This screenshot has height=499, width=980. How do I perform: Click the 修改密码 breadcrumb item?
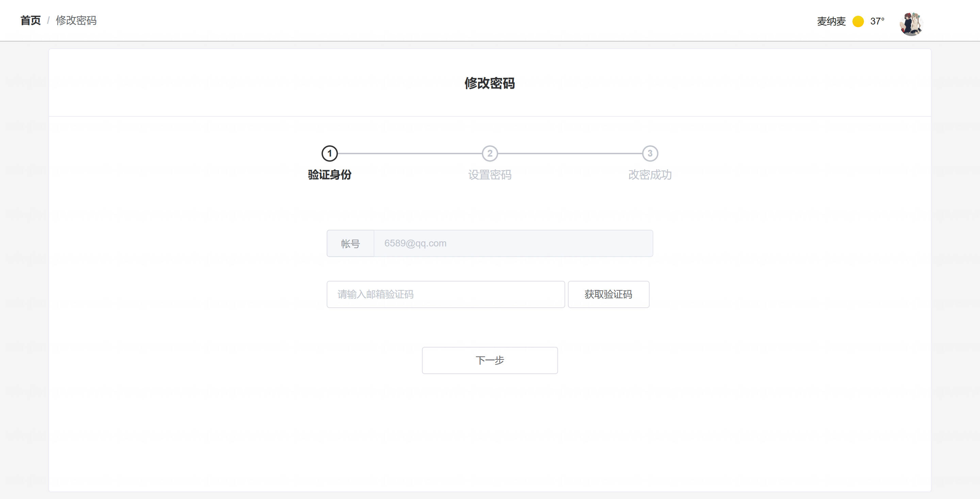76,20
